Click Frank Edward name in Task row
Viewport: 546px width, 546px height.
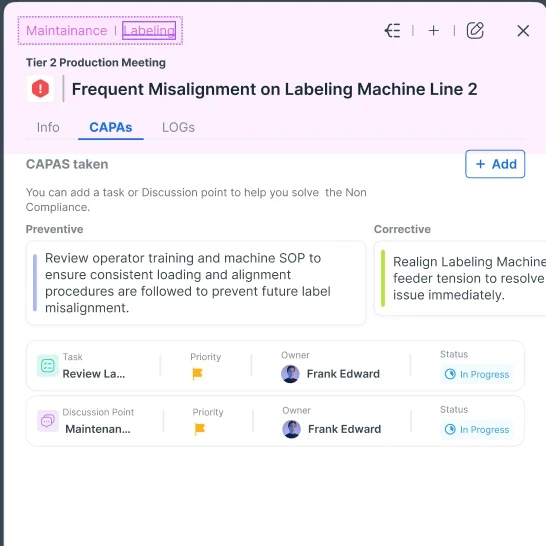pyautogui.click(x=343, y=374)
